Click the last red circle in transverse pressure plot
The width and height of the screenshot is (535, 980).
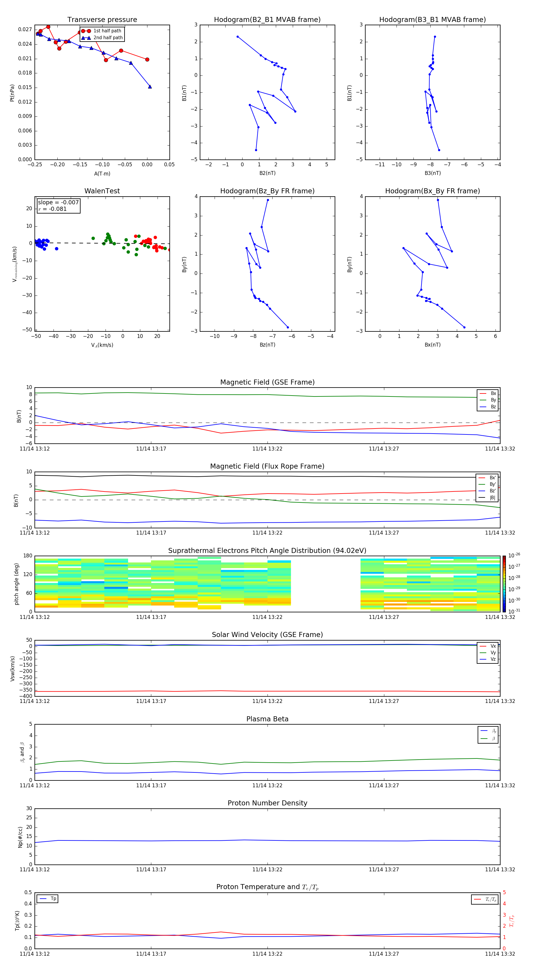click(147, 59)
